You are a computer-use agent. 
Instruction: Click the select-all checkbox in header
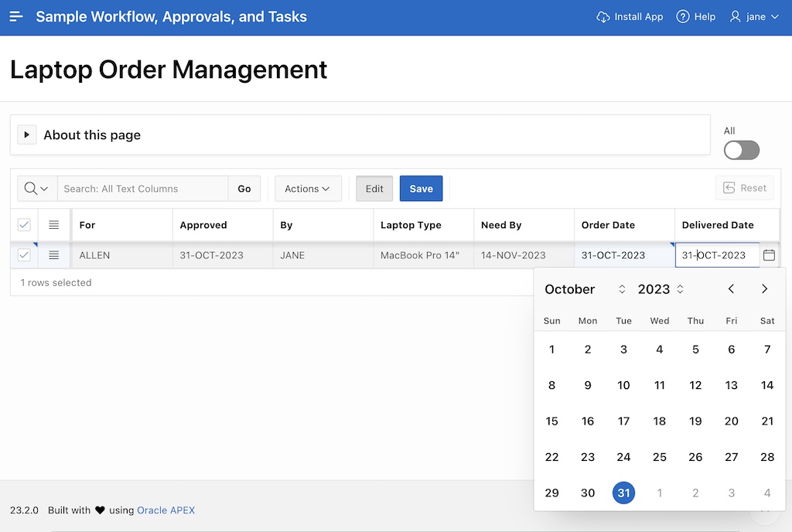tap(24, 224)
